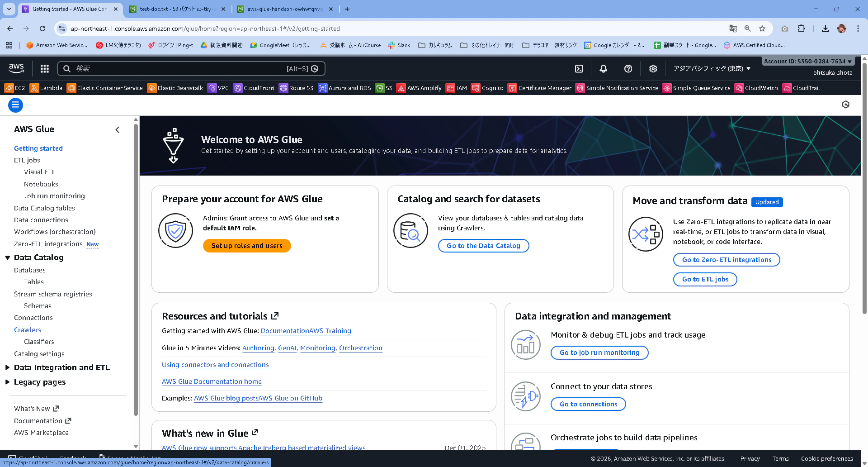Screen dimensions: 868x467
Task: Open Certificate Manager shortcut
Action: (x=540, y=88)
